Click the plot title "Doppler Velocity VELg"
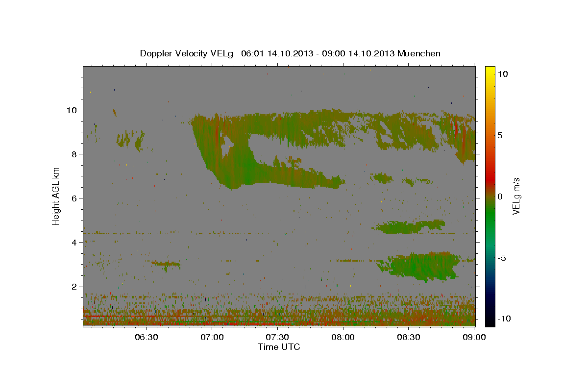This screenshot has width=588, height=392. pyautogui.click(x=188, y=53)
